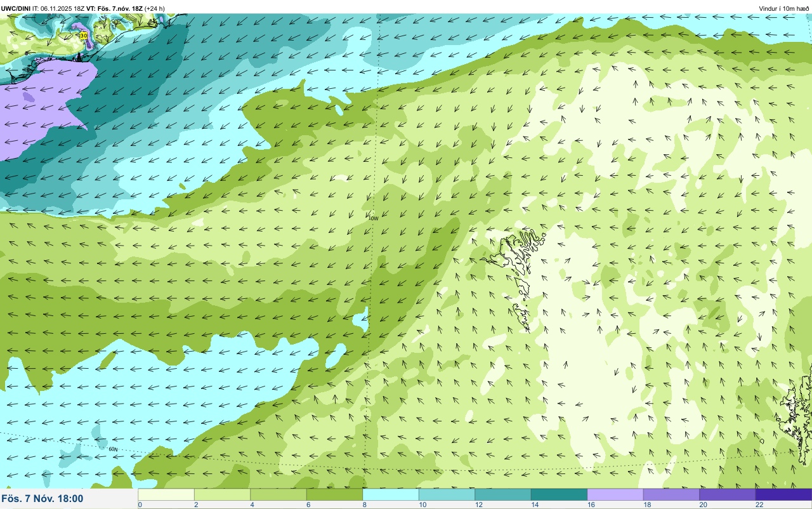This screenshot has height=509, width=812.
Task: Click the legend value "16"
Action: (x=591, y=505)
